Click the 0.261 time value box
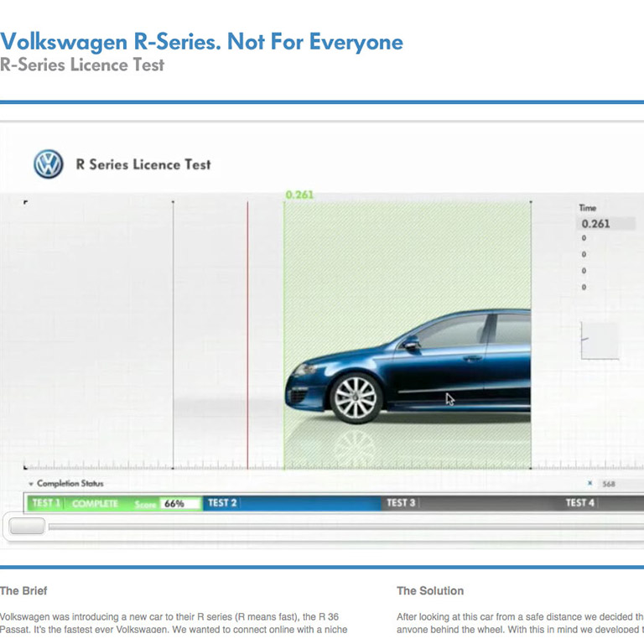644x644 pixels. point(606,224)
